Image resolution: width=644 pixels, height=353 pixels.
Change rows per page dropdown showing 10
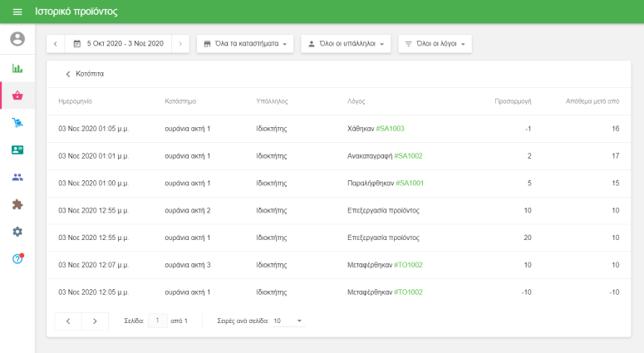tap(288, 321)
